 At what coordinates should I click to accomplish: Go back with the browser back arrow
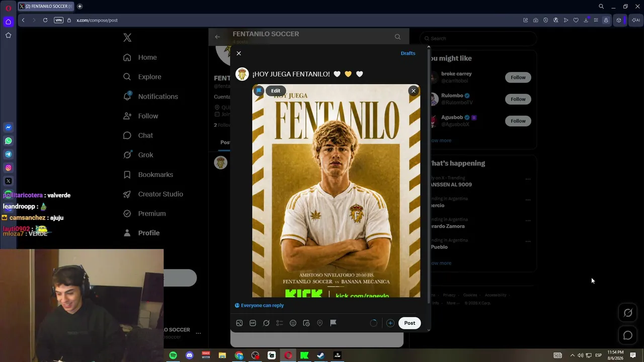tap(23, 20)
